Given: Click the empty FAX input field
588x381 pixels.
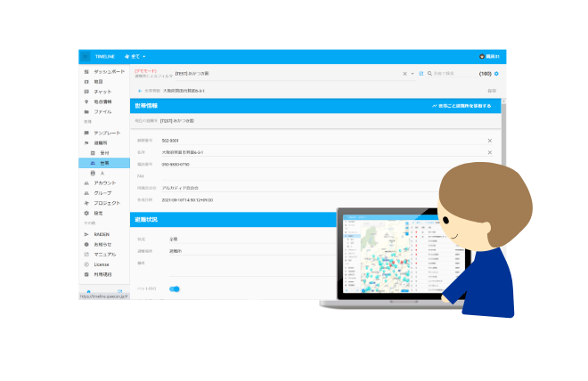Looking at the screenshot, I should pyautogui.click(x=300, y=176).
